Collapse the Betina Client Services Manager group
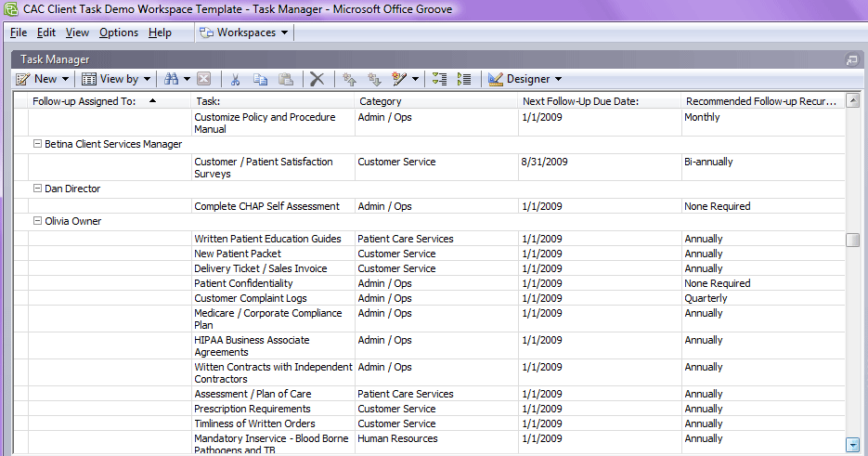 (37, 144)
